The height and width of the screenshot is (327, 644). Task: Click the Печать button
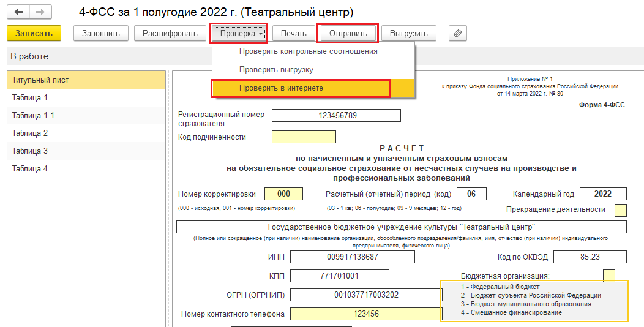[294, 33]
